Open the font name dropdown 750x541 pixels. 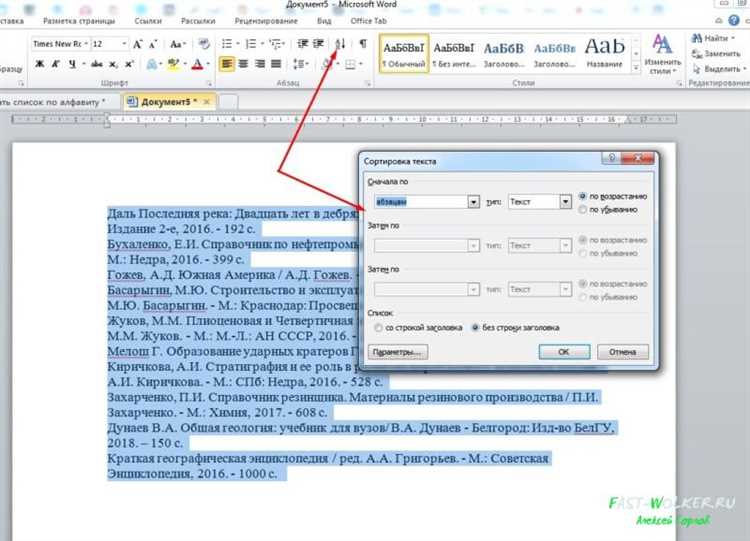(x=86, y=44)
